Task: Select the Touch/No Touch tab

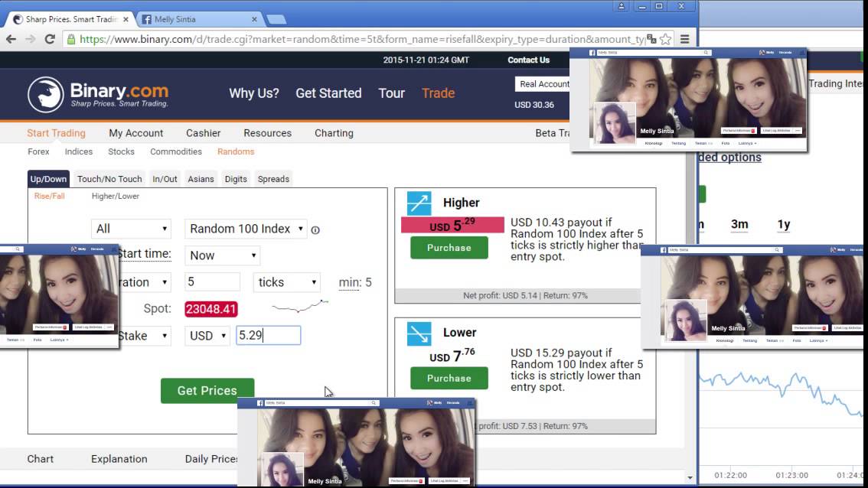Action: 109,179
